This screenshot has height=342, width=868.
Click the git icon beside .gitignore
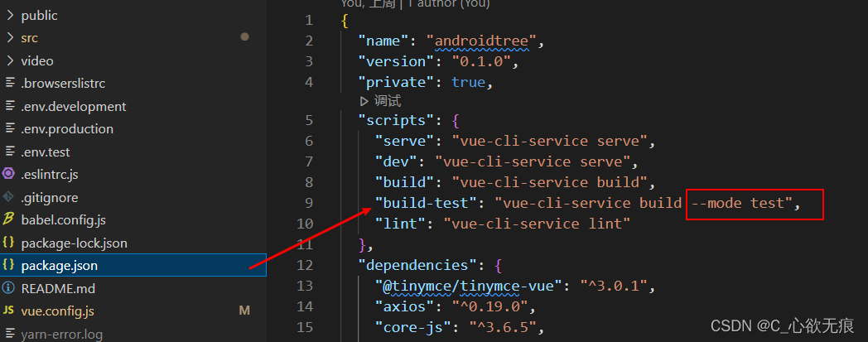(9, 197)
